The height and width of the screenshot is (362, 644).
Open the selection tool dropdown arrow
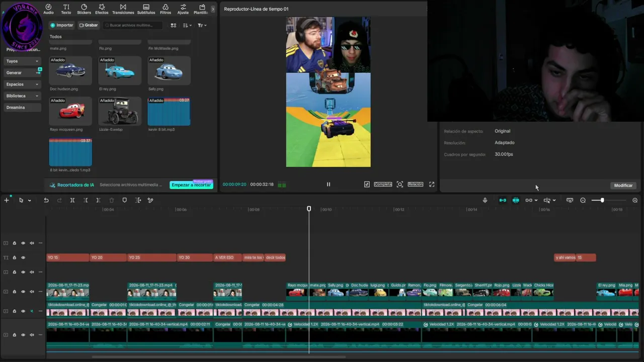point(29,201)
